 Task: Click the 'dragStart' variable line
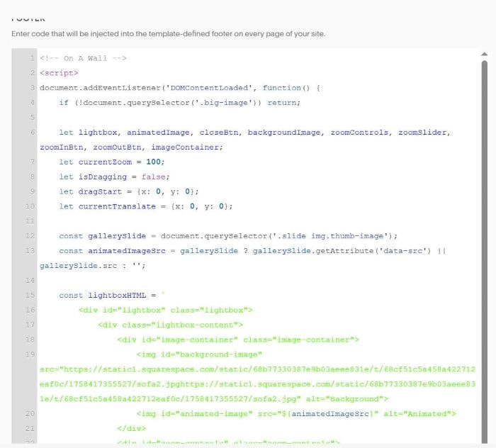pyautogui.click(x=129, y=191)
